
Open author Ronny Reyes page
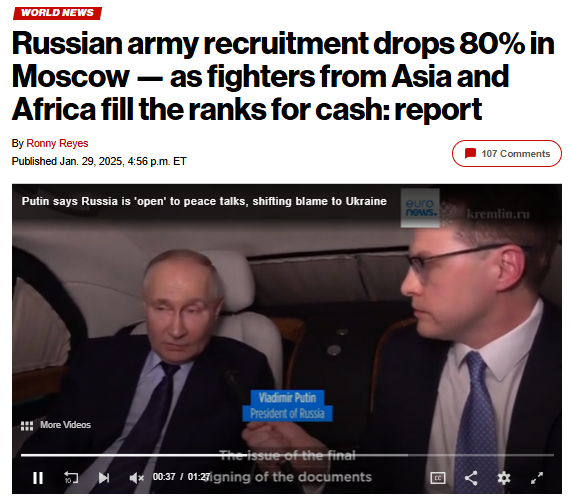pyautogui.click(x=57, y=143)
